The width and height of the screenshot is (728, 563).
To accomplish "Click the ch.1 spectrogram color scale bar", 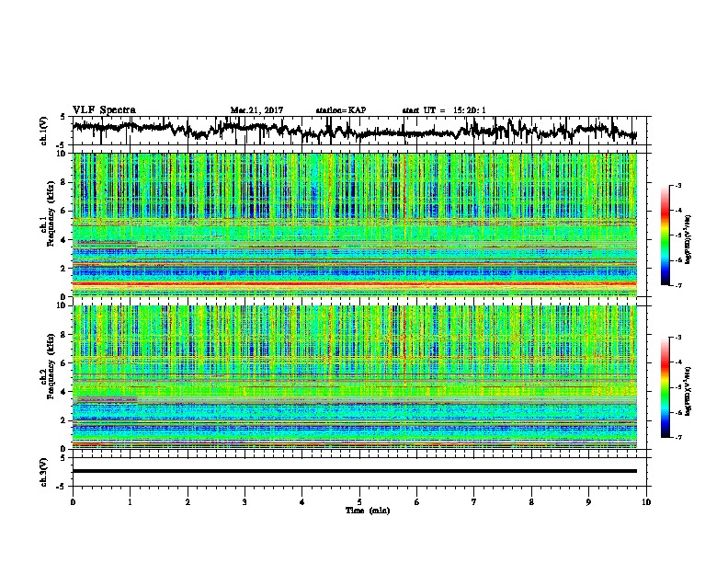I will point(665,236).
